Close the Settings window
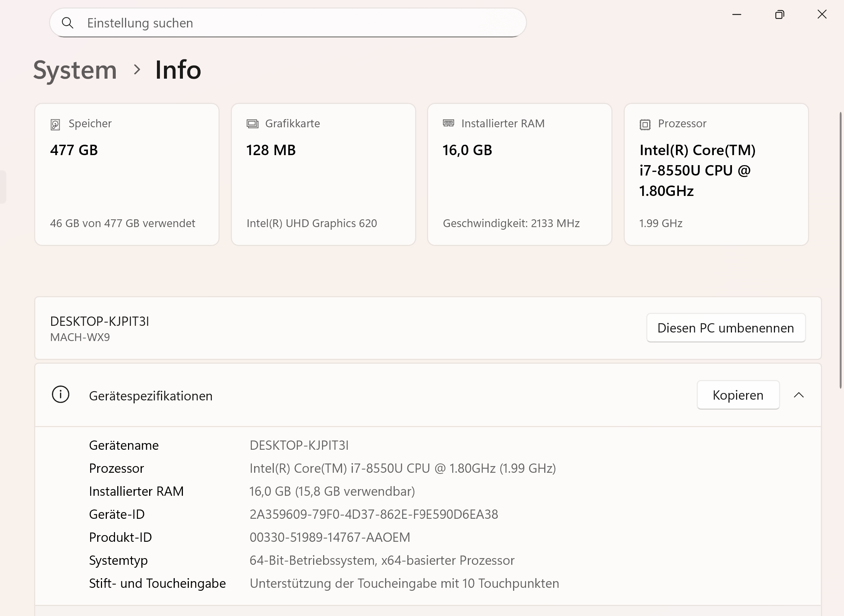The width and height of the screenshot is (844, 616). (822, 14)
